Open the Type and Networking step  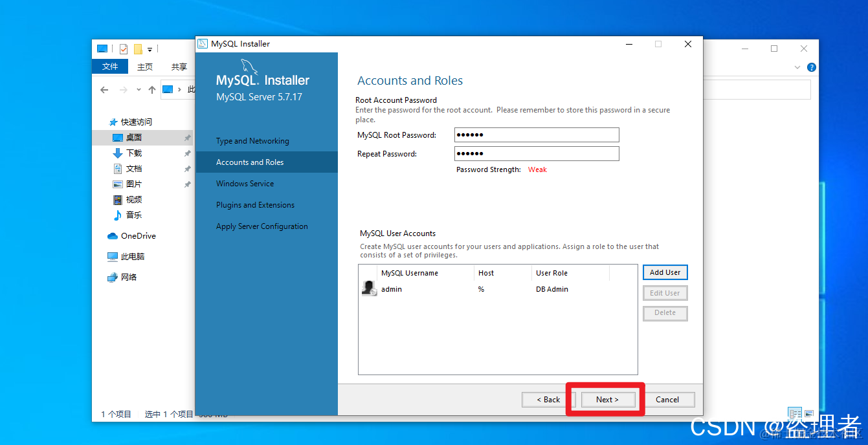coord(252,141)
